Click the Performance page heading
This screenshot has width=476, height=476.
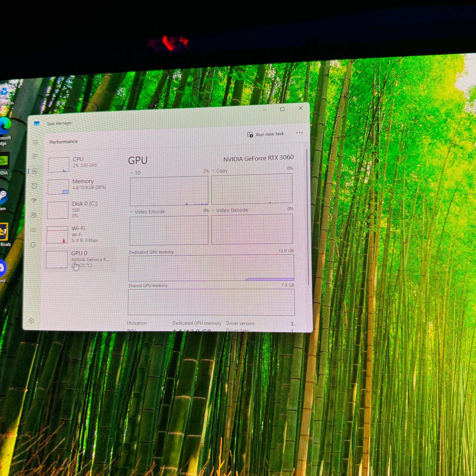pyautogui.click(x=63, y=142)
